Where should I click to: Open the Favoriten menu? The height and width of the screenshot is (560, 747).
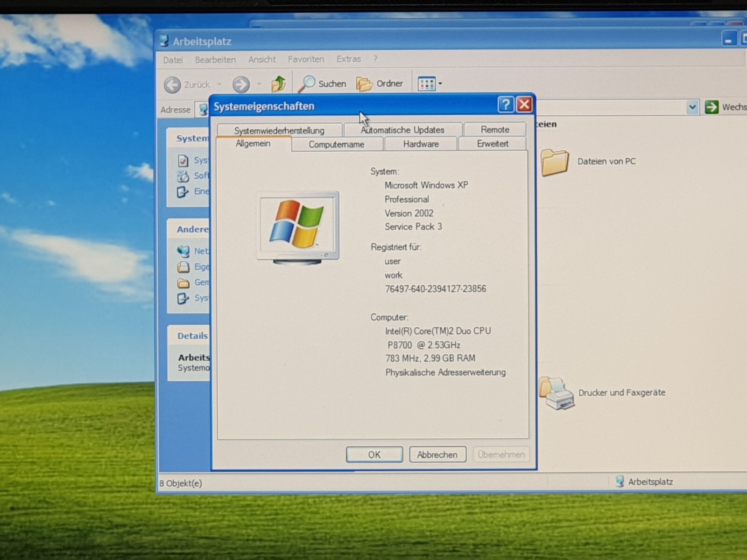(306, 59)
